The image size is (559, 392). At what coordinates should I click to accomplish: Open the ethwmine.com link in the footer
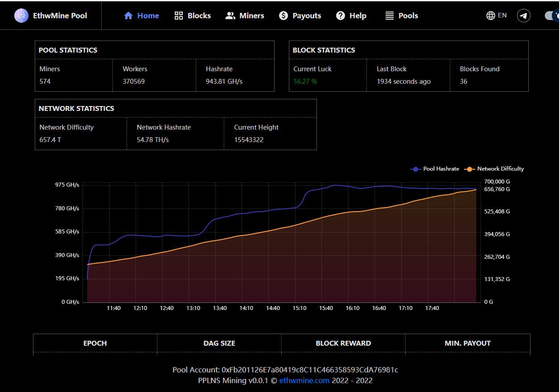point(304,380)
